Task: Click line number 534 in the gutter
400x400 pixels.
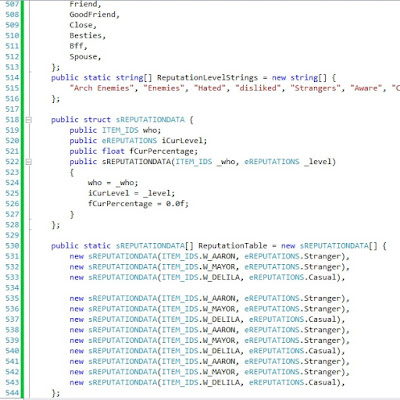Action: click(12, 288)
